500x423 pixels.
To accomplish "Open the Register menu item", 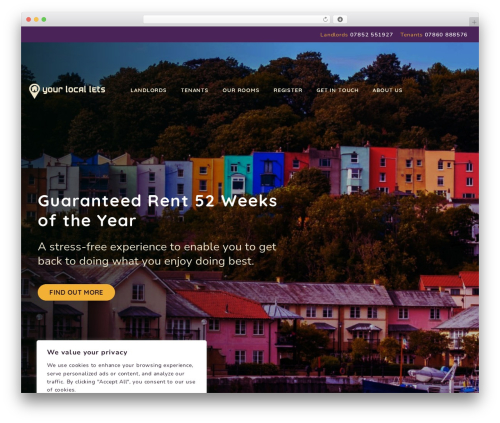I will [288, 90].
